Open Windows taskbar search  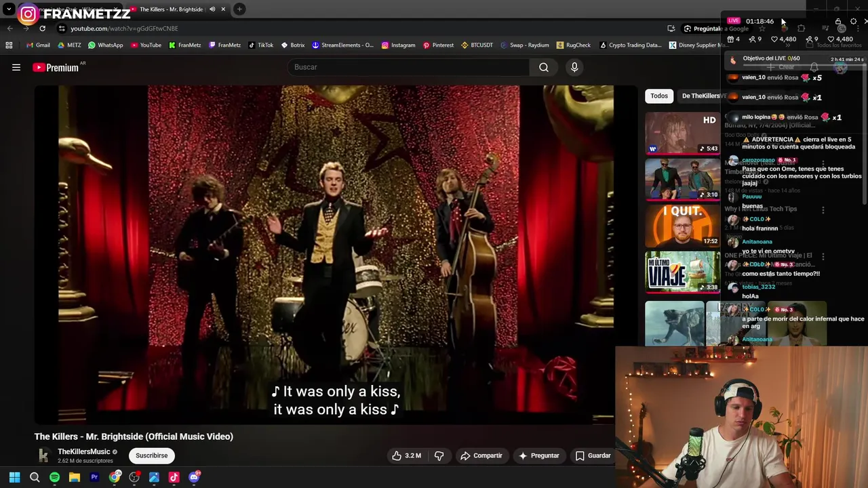35,477
